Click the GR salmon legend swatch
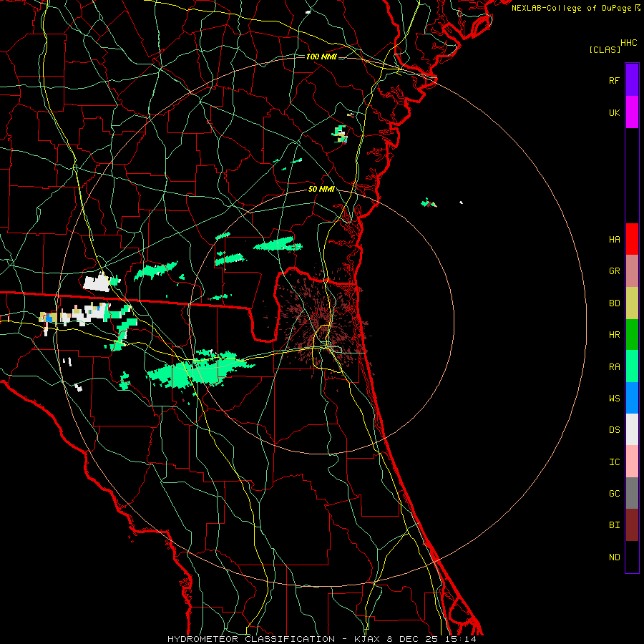 click(632, 271)
